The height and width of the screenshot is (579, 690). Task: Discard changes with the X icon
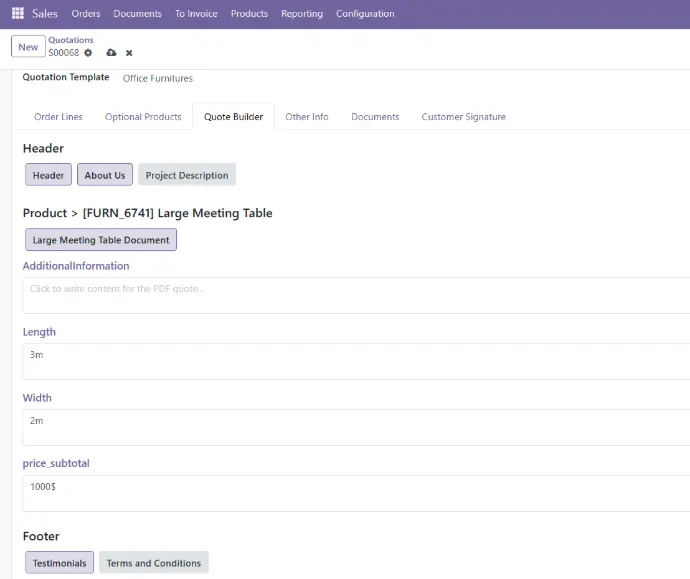pos(129,53)
